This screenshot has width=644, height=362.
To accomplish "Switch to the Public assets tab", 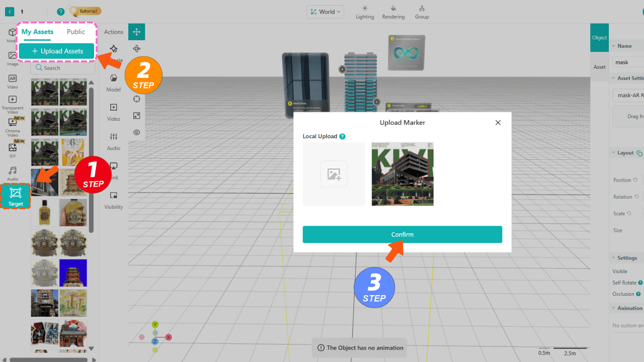I will [x=76, y=32].
